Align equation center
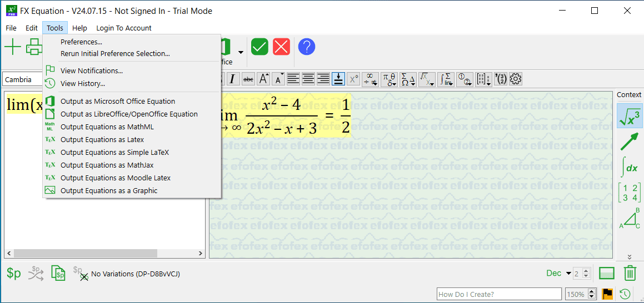Viewport: 644px width, 303px height. 308,79
